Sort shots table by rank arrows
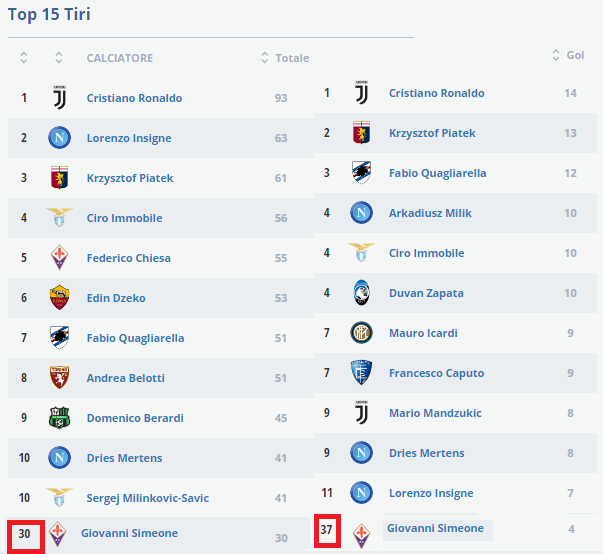 pyautogui.click(x=24, y=58)
